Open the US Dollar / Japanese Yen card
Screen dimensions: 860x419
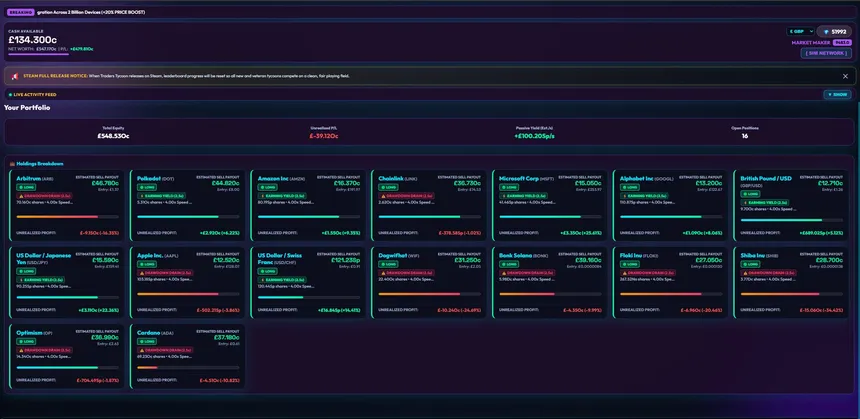click(x=67, y=282)
